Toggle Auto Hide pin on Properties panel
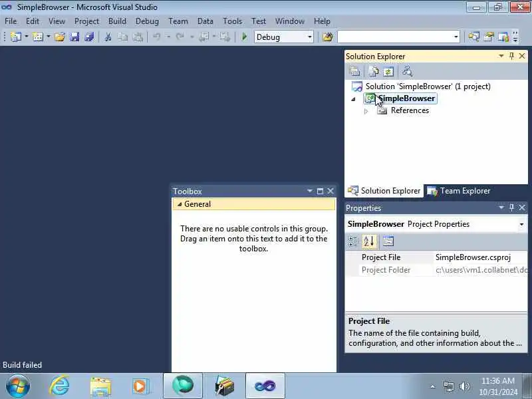Image resolution: width=532 pixels, height=399 pixels. [x=511, y=207]
